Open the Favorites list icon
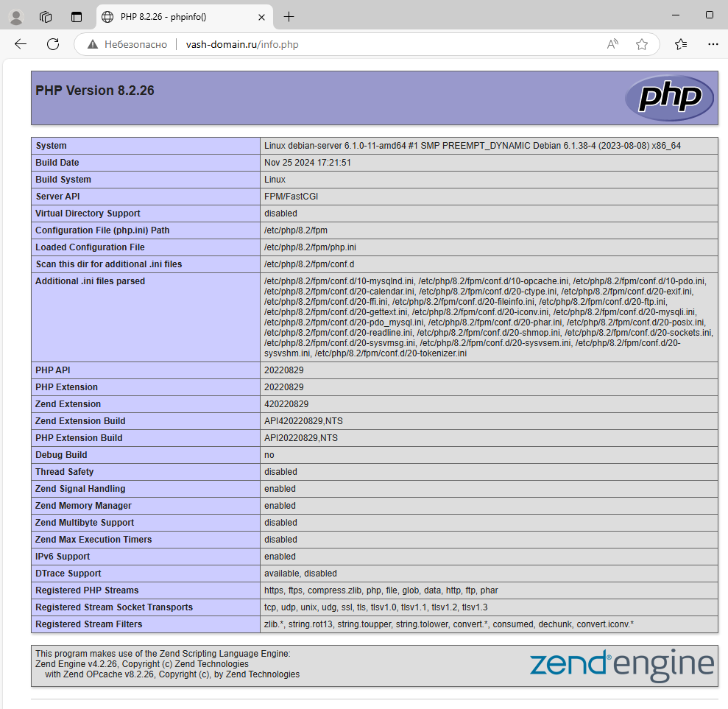728x709 pixels. (x=681, y=44)
